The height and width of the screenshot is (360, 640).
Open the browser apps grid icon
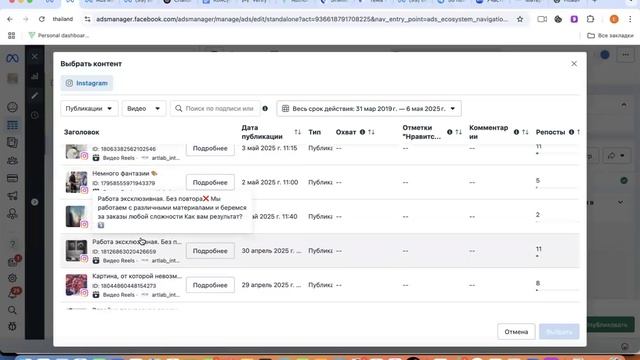coord(11,36)
